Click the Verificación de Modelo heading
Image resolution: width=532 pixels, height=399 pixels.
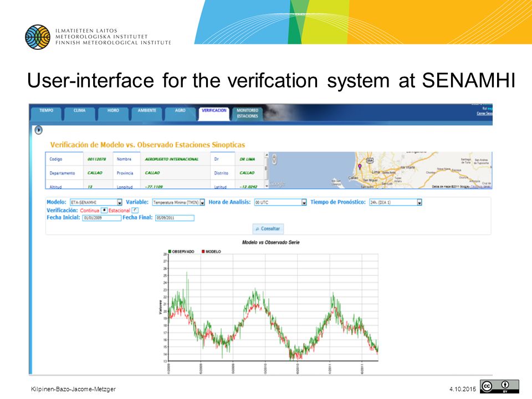tap(147, 145)
